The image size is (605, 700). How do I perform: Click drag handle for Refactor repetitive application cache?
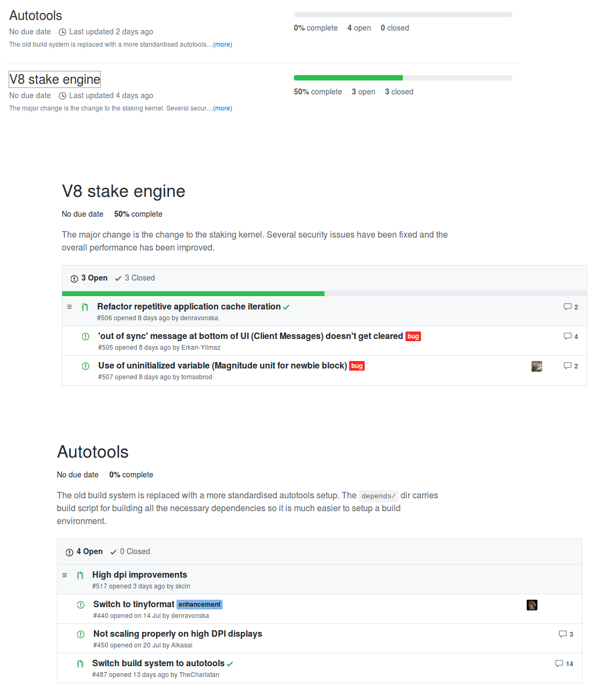point(69,307)
